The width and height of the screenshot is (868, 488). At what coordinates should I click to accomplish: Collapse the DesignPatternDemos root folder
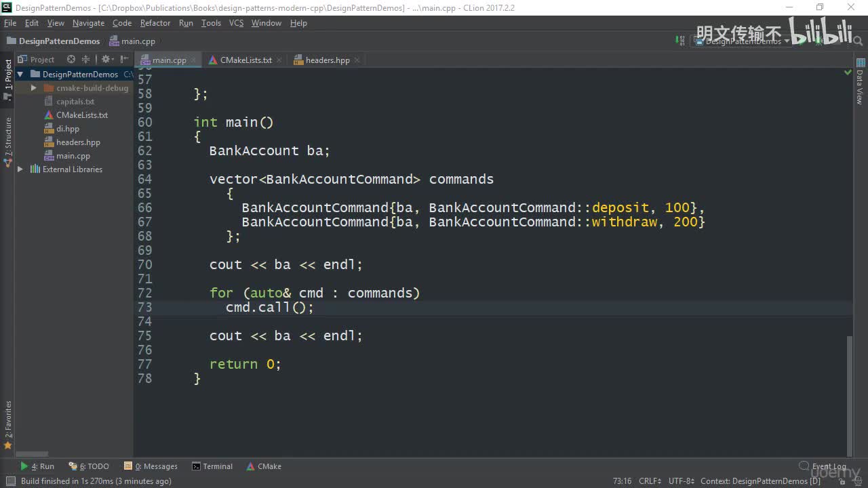(20, 75)
